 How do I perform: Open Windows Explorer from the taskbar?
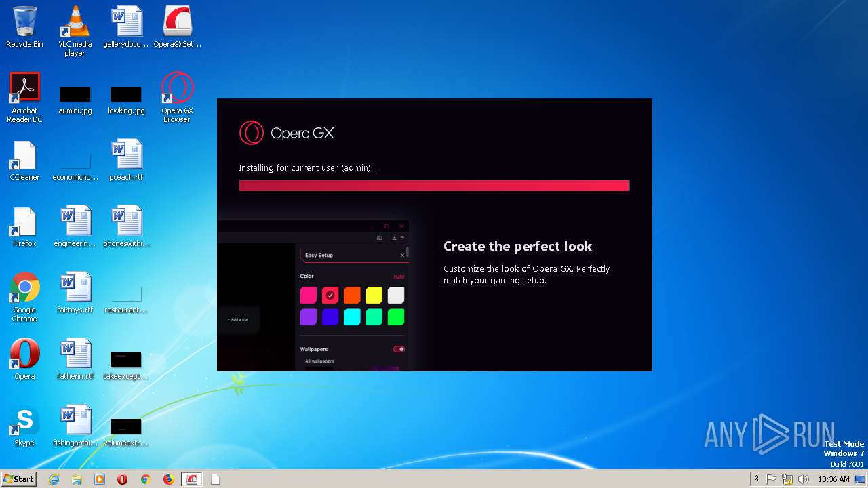click(77, 479)
